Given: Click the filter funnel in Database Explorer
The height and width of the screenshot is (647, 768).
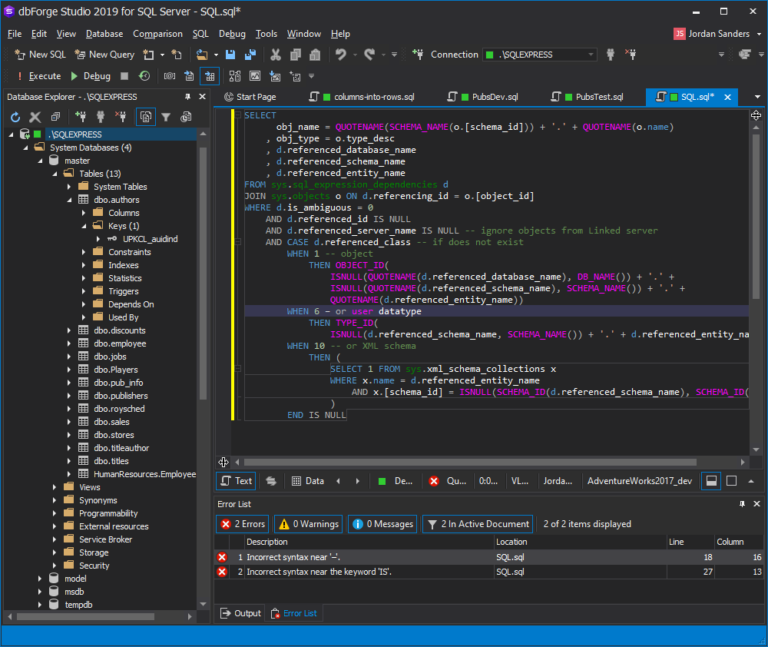Looking at the screenshot, I should click(166, 117).
